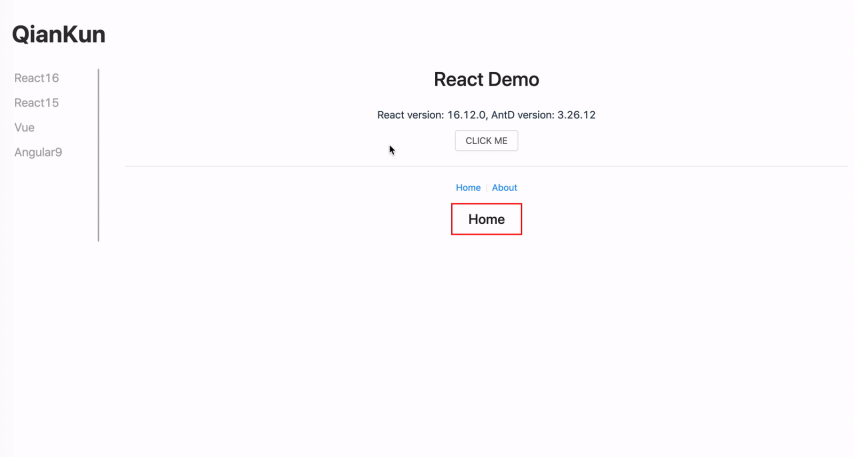Click the vertical bar beside the sidebar menu
The width and height of the screenshot is (854, 458).
[x=98, y=155]
